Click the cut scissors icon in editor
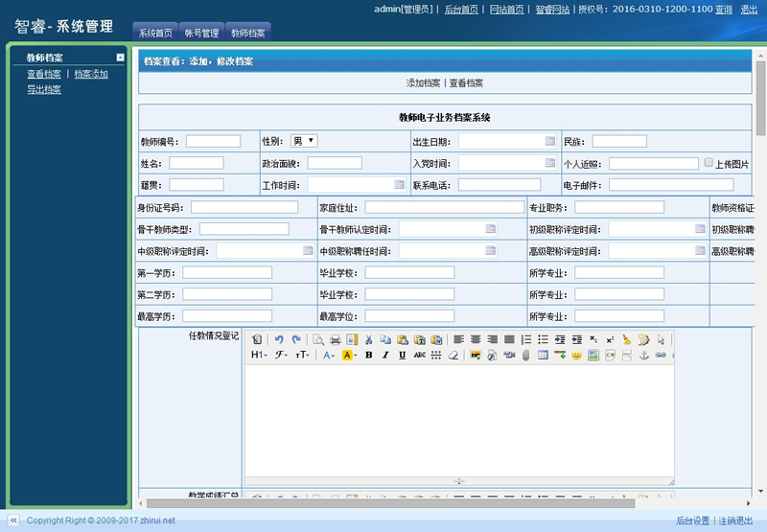Image resolution: width=767 pixels, height=532 pixels. click(368, 339)
